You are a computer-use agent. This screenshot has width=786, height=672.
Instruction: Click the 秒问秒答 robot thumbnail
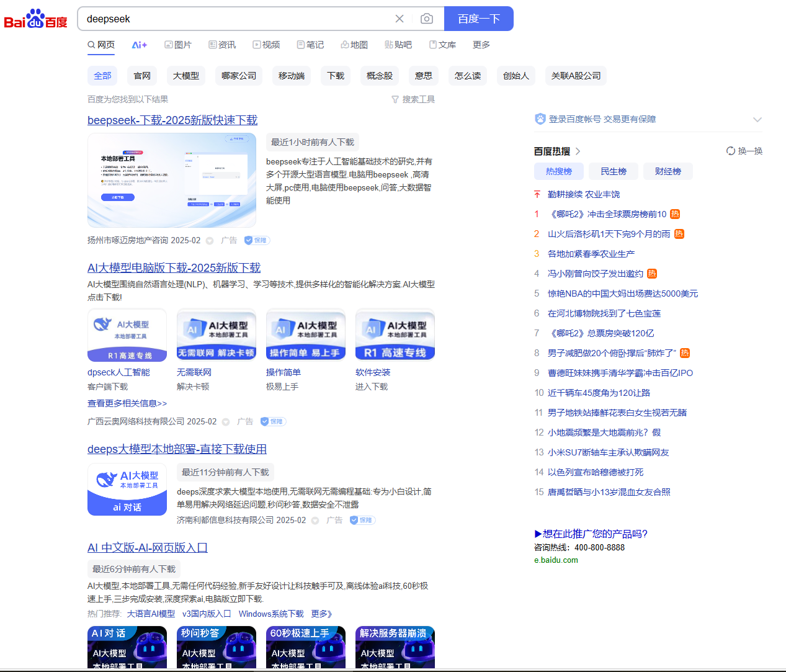pos(217,647)
